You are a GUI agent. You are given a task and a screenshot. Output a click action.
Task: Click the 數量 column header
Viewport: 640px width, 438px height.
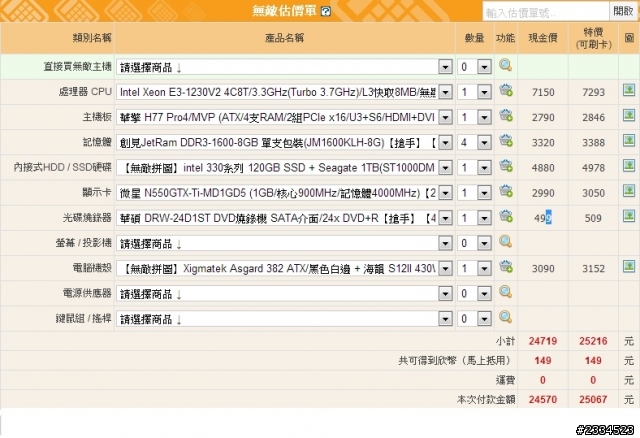[474, 38]
